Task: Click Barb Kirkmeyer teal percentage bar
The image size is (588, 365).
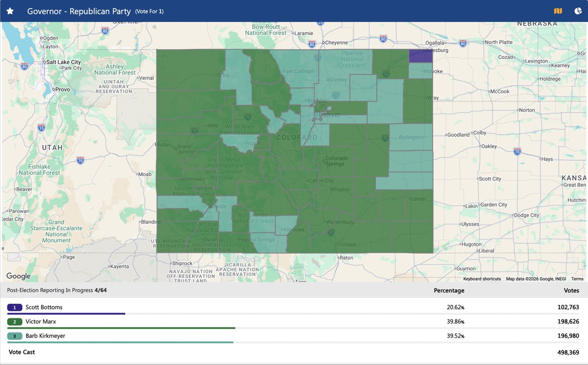Action: tap(120, 342)
